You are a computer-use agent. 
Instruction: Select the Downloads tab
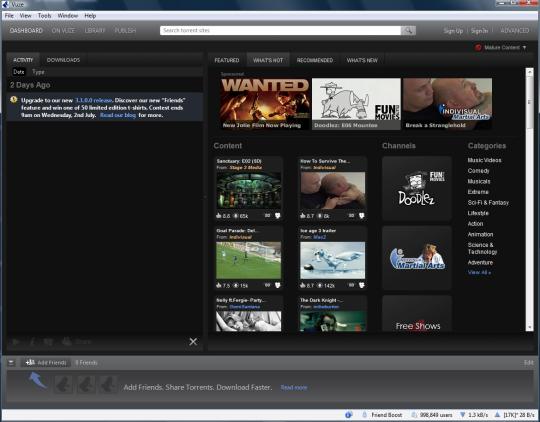(63, 60)
